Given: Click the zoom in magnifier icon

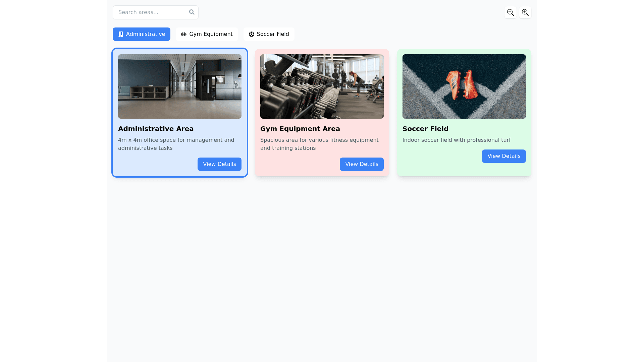Looking at the screenshot, I should point(525,12).
